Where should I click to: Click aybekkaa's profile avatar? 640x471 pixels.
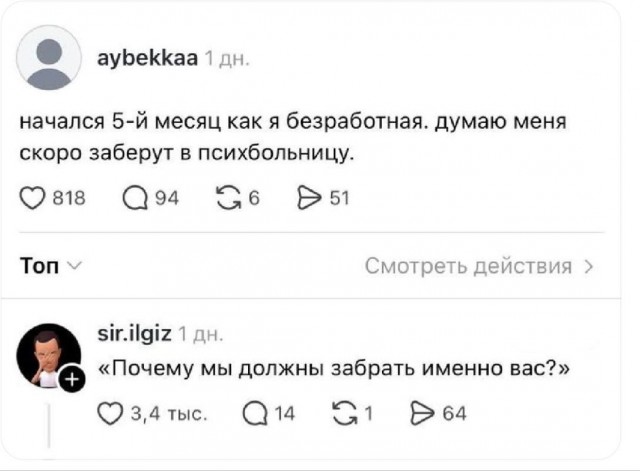tap(49, 59)
